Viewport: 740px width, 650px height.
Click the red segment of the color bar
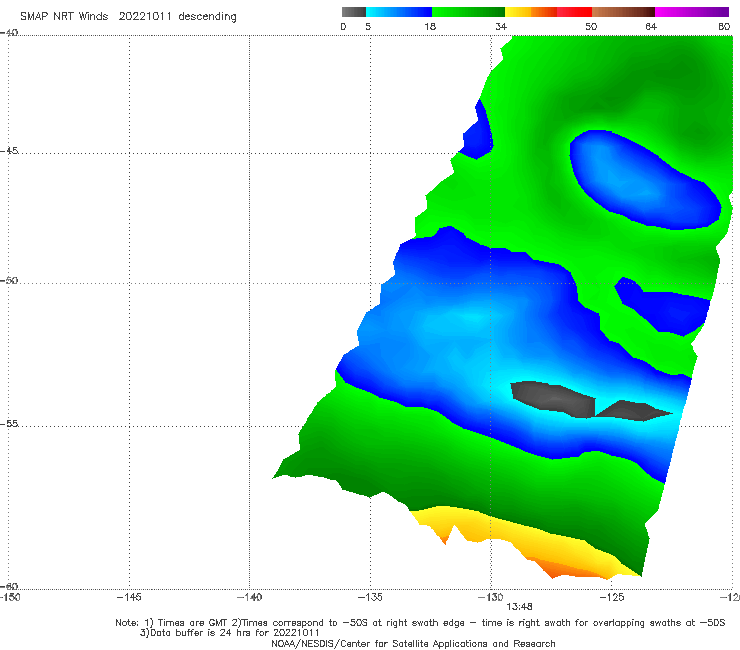tap(574, 12)
